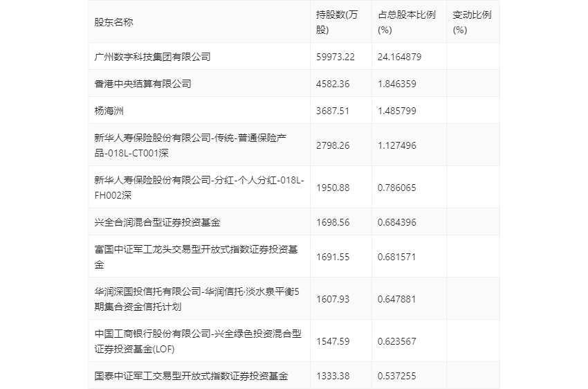
Task: Click the ratio value 1.846359
Action: point(397,84)
